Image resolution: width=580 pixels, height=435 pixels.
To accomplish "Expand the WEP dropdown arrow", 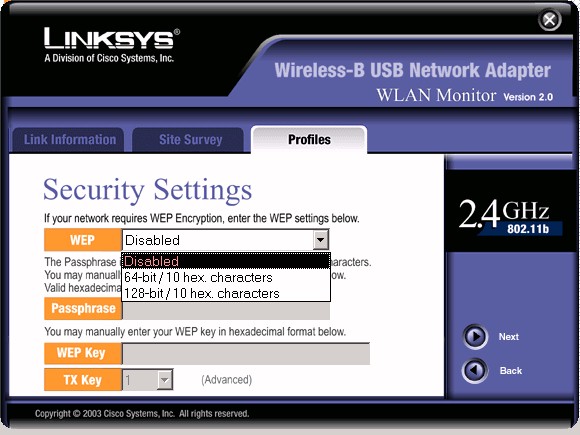I will coord(320,240).
